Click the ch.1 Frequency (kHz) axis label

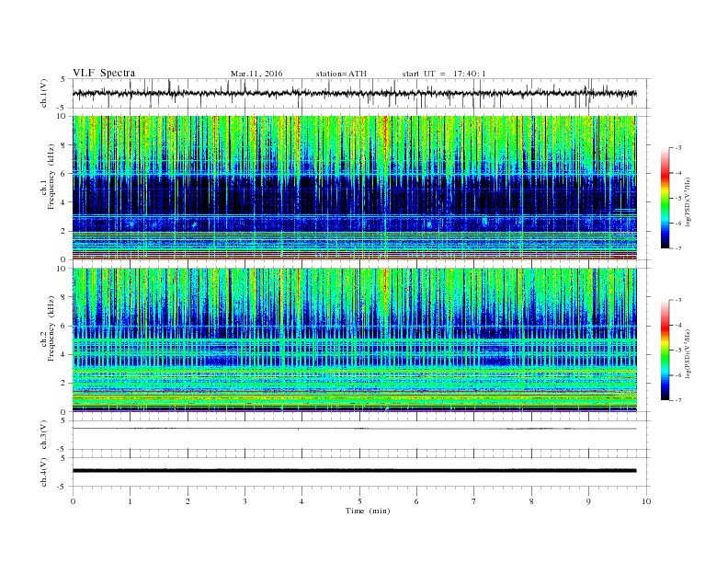point(49,177)
